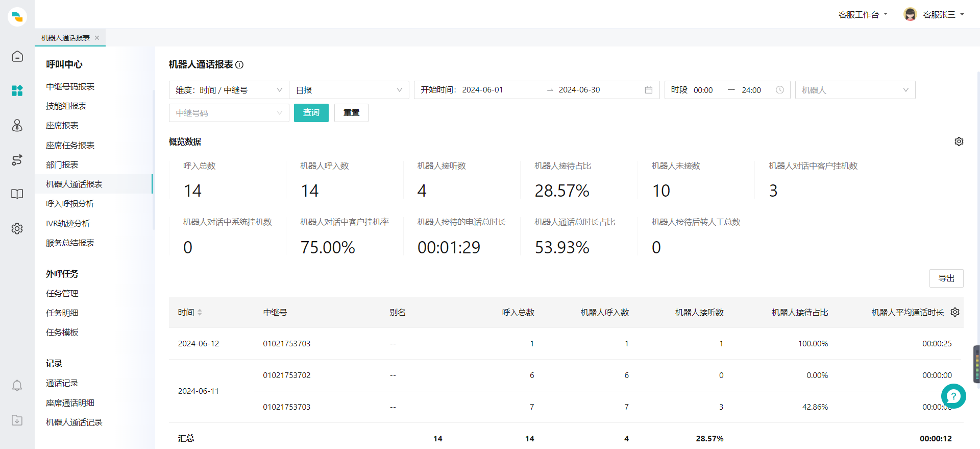Click 机器人接待的电话总时长 value 00:01:29

[449, 248]
